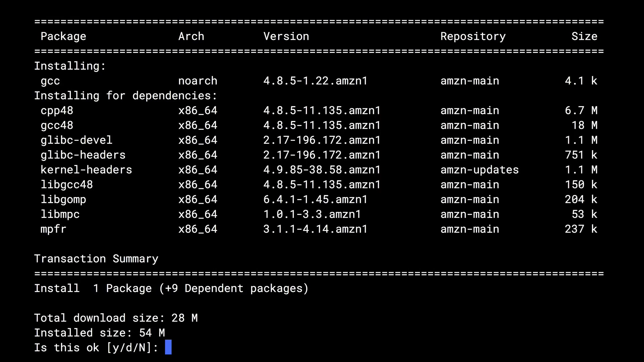Click the 'cpp48' package name

click(57, 111)
